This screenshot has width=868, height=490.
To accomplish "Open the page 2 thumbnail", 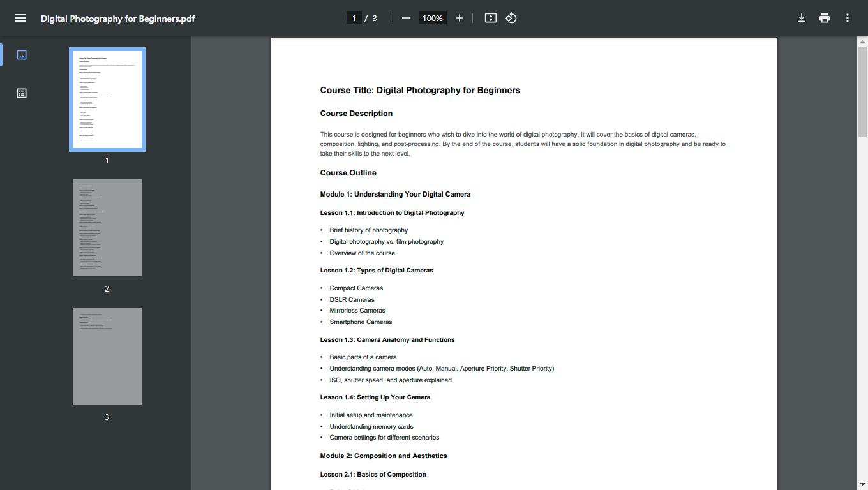I will coord(107,228).
